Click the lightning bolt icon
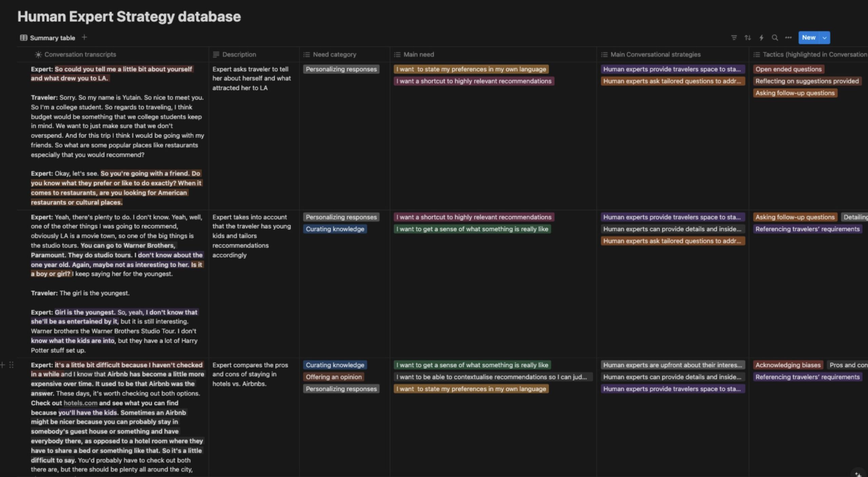The width and height of the screenshot is (868, 477). click(761, 38)
